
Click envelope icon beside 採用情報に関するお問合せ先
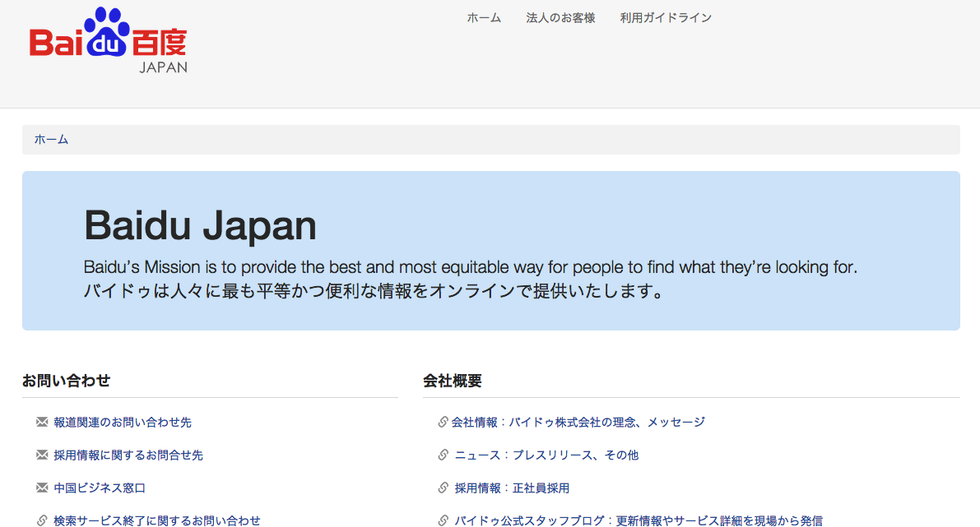coord(43,455)
